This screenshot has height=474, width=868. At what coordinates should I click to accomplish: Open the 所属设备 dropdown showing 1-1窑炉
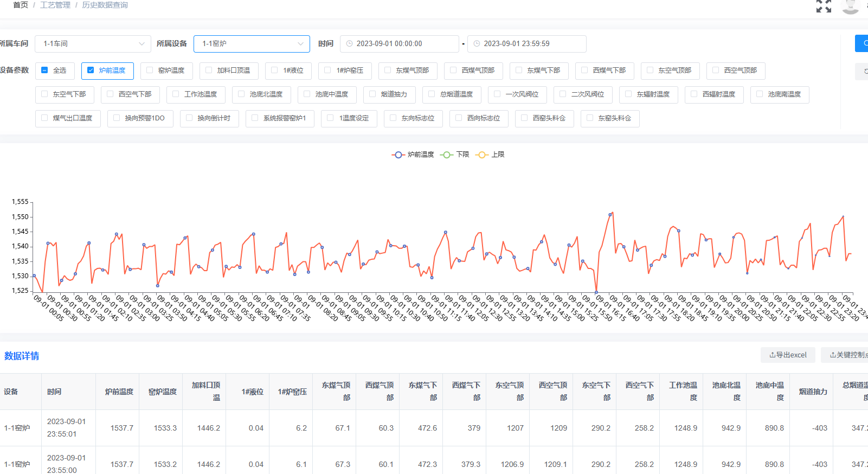coord(252,44)
